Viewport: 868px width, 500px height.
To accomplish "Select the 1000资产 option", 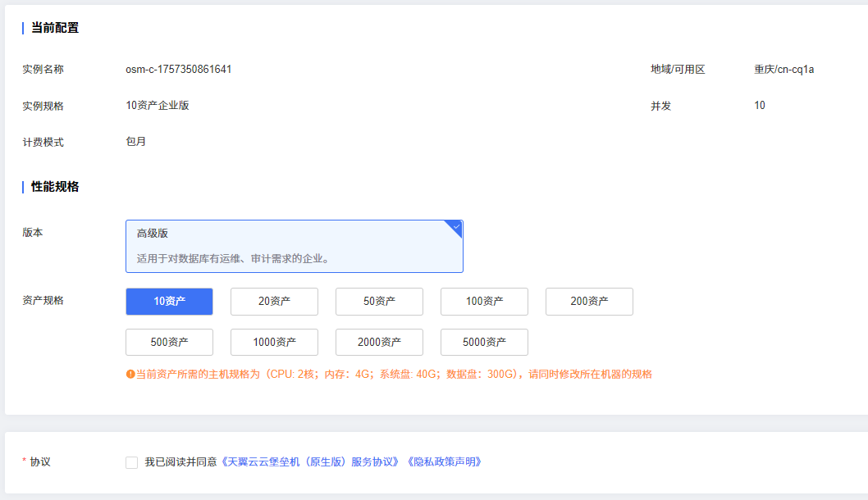I will coord(274,343).
